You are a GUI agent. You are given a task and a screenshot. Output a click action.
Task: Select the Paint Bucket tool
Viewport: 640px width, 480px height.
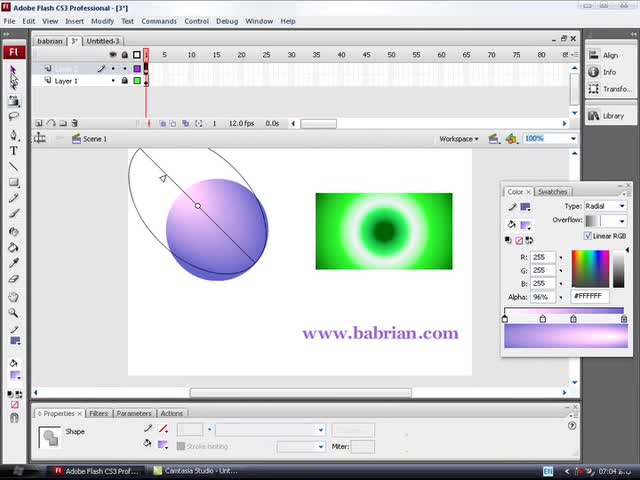[13, 247]
